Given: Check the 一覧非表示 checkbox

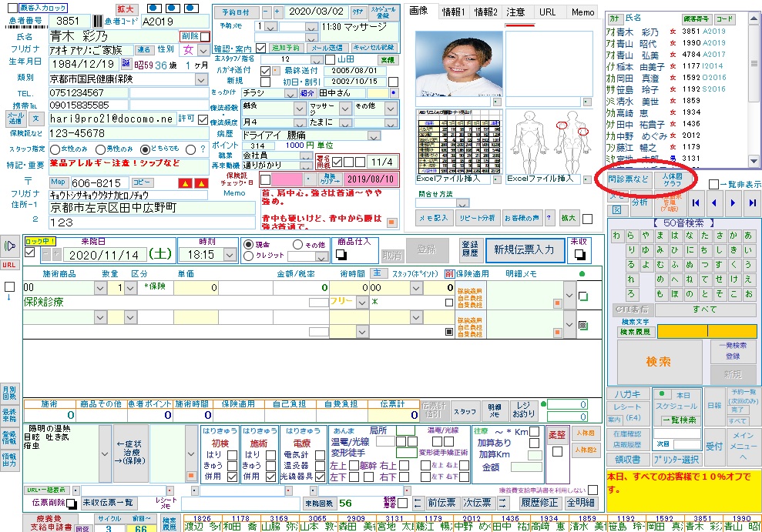Looking at the screenshot, I should [x=713, y=185].
